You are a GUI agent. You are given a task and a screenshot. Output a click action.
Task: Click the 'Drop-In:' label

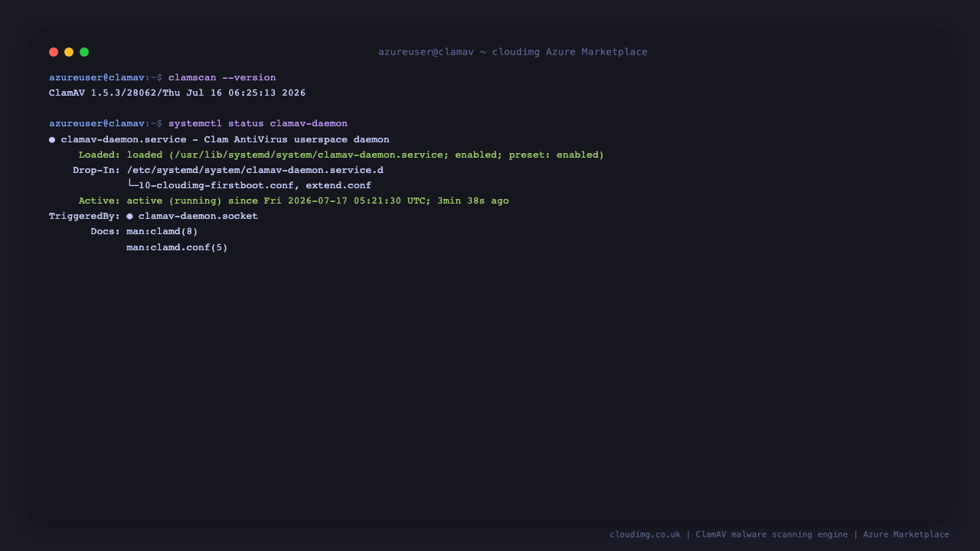click(96, 171)
